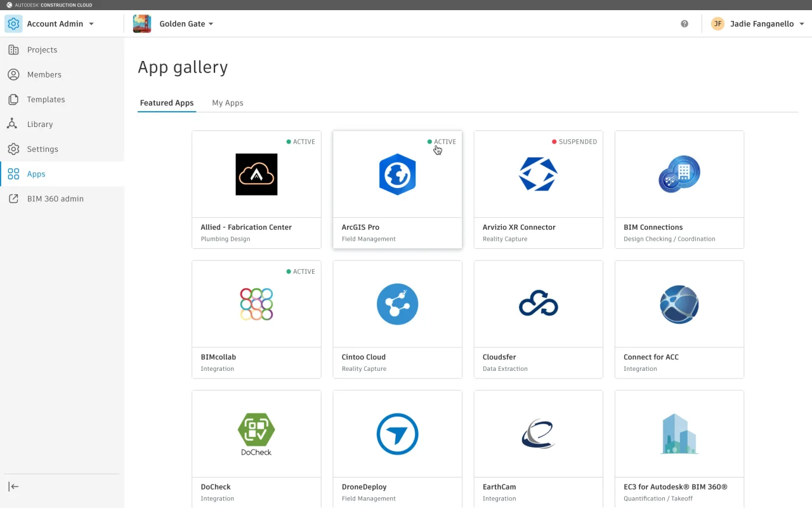Click the EC3 for Autodesk BIM 360 title
The image size is (812, 508).
click(676, 487)
